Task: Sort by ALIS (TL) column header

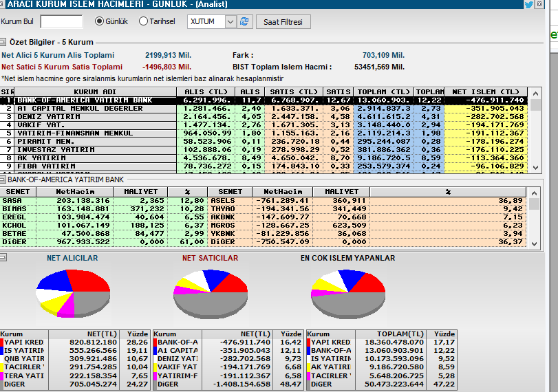Action: 206,91
